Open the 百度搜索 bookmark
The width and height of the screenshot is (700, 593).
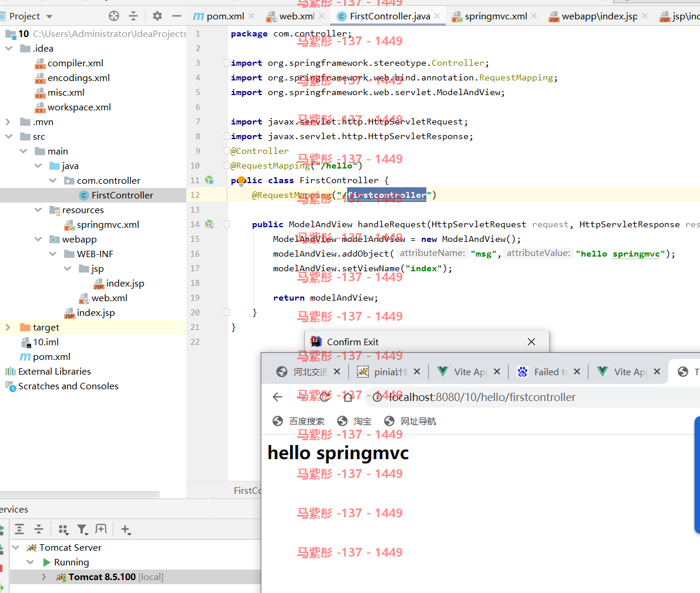(x=299, y=421)
